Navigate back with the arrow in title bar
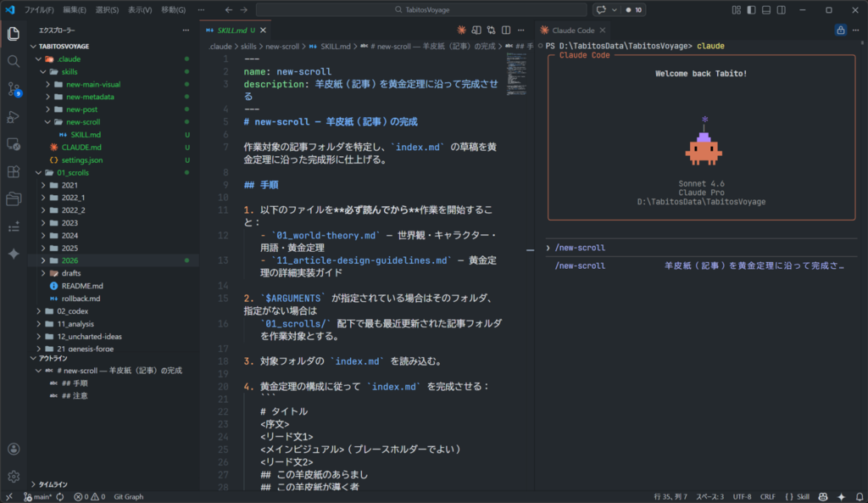Screen dimensions: 868x503 (229, 10)
